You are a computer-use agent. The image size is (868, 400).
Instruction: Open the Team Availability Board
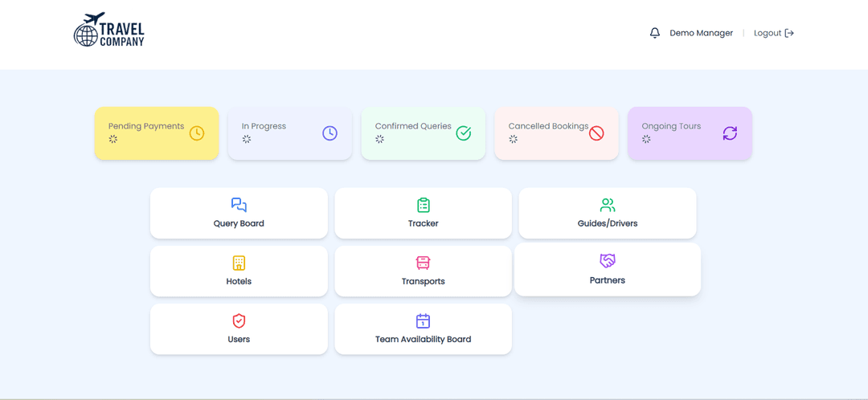point(423,329)
